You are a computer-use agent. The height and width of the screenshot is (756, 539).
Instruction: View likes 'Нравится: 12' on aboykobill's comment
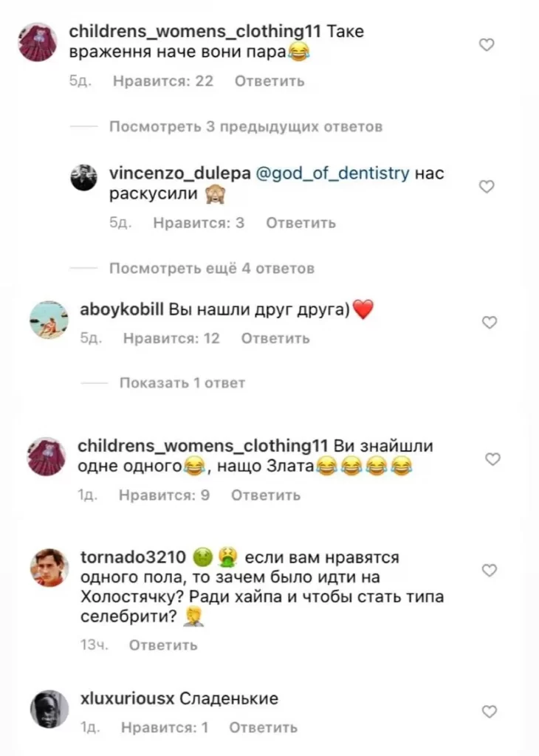(171, 338)
